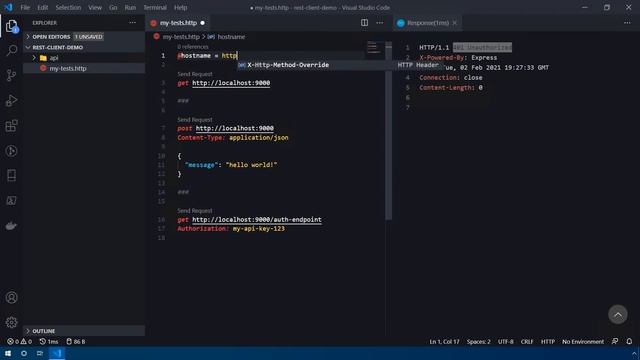Click the split editor right icon
Viewport: 640px width, 360px height.
[364, 23]
